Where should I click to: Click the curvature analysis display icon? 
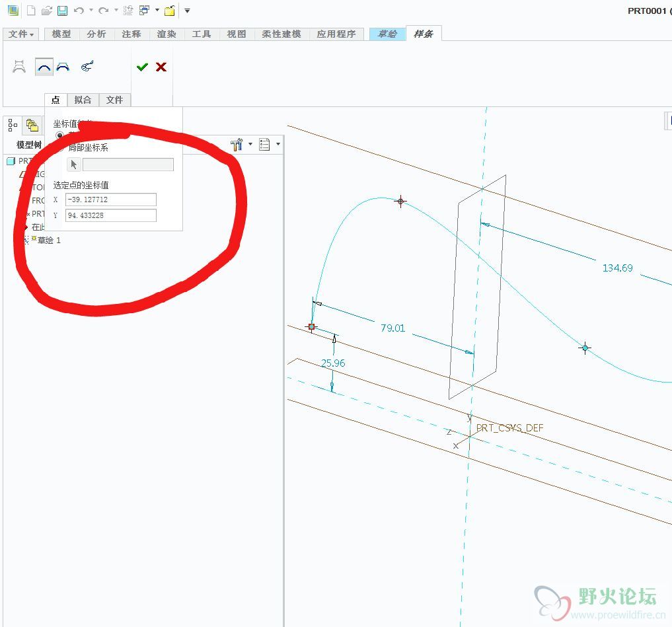[x=87, y=67]
